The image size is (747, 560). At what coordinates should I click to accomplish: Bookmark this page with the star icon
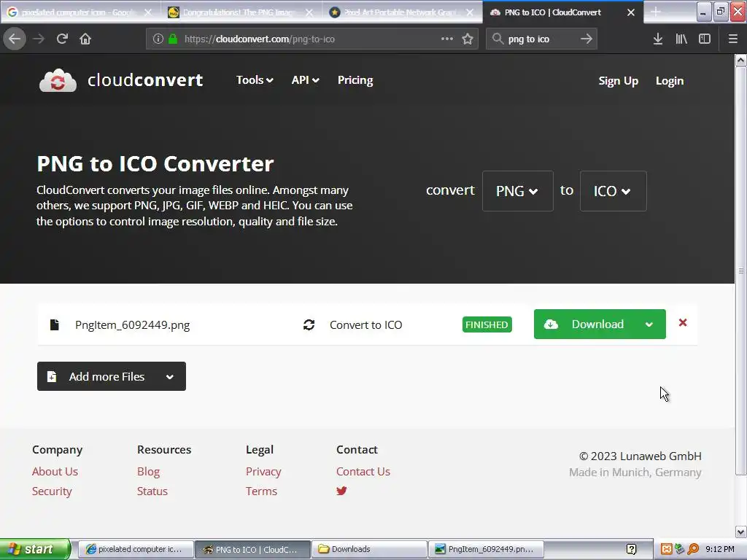tap(468, 39)
